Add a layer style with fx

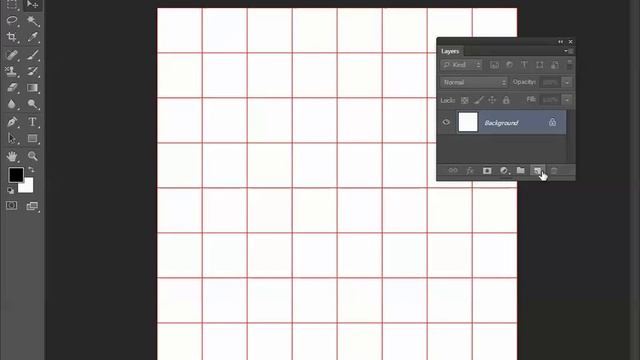click(x=470, y=171)
